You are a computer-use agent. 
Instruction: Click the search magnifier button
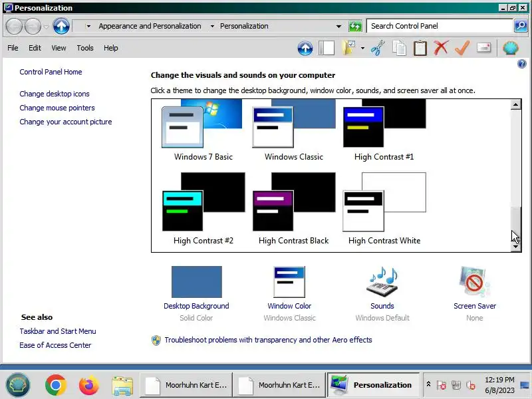coord(521,26)
